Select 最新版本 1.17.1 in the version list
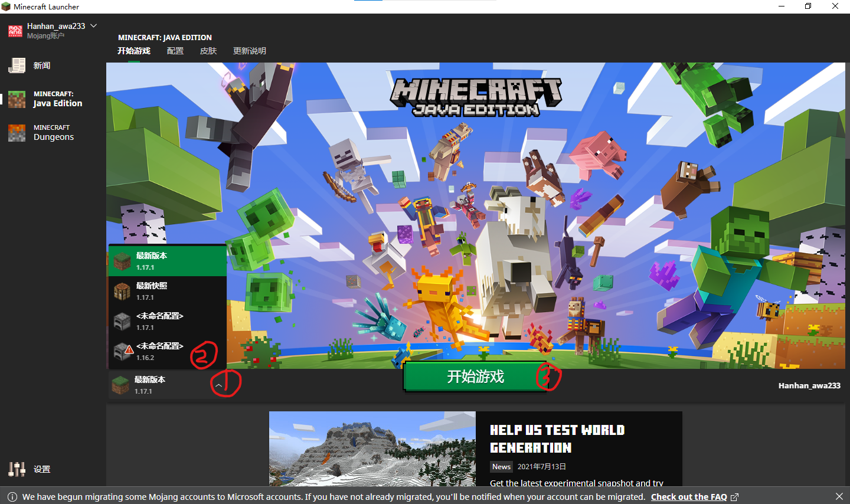 (x=168, y=261)
